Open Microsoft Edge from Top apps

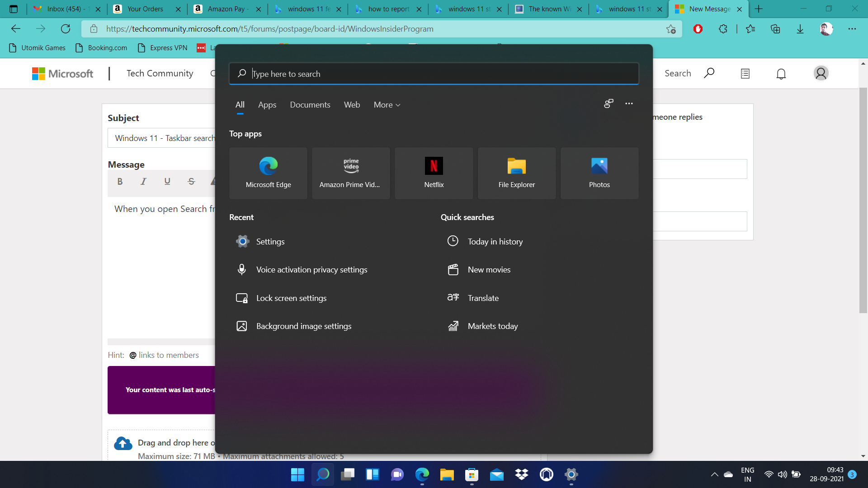click(268, 173)
